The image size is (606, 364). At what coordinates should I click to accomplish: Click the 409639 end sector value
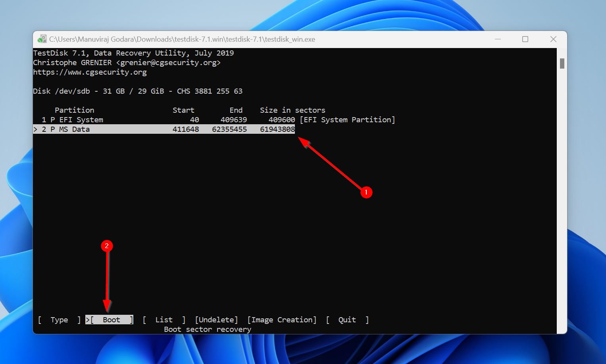click(x=234, y=119)
